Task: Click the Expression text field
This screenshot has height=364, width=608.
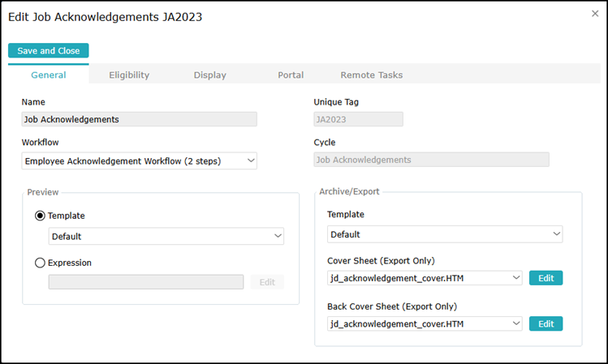Action: (146, 282)
